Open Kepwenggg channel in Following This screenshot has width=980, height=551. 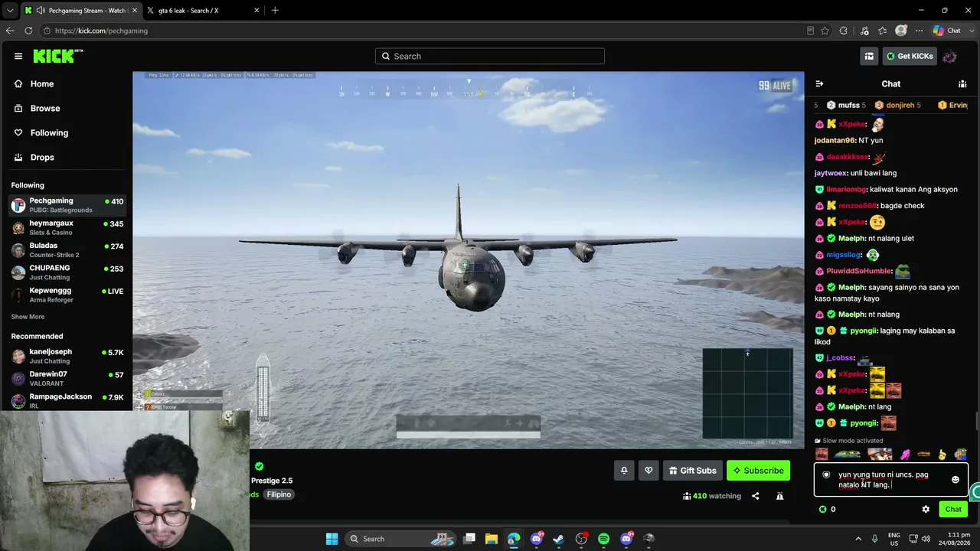tap(67, 295)
